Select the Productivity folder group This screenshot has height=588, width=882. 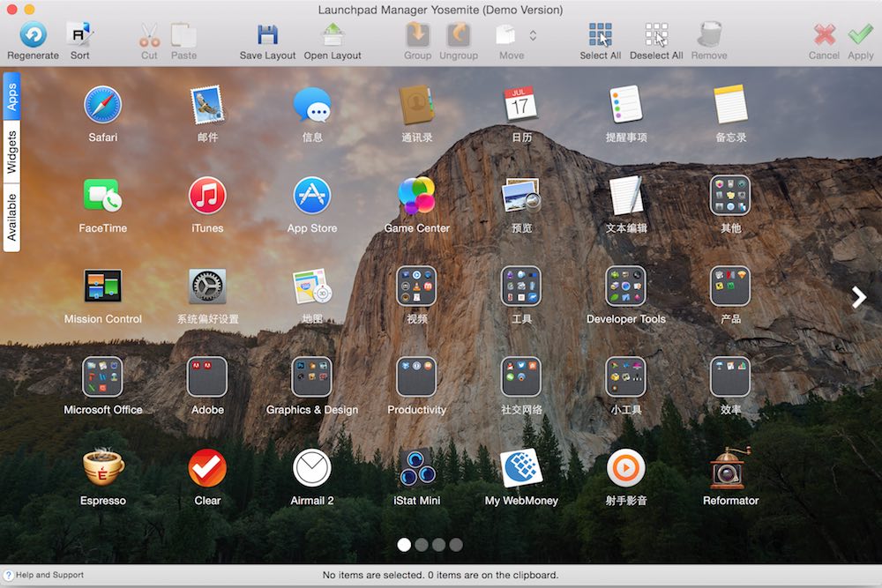click(417, 376)
